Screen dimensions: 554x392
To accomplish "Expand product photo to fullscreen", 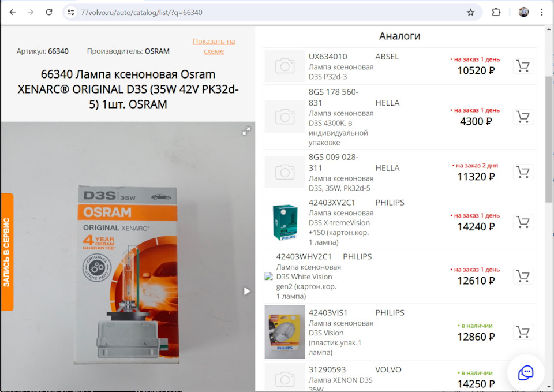I will tap(247, 131).
